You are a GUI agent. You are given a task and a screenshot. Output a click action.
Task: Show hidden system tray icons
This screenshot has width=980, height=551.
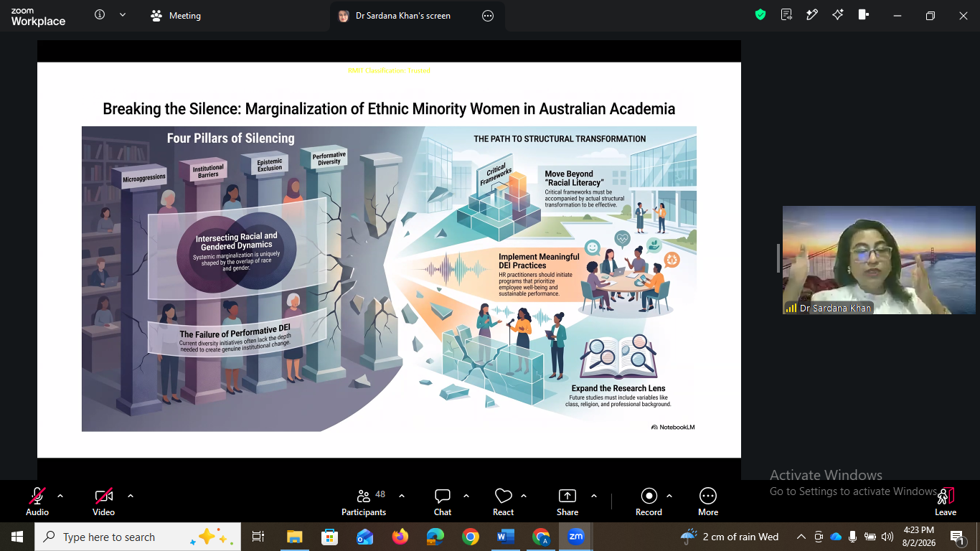[x=801, y=537]
